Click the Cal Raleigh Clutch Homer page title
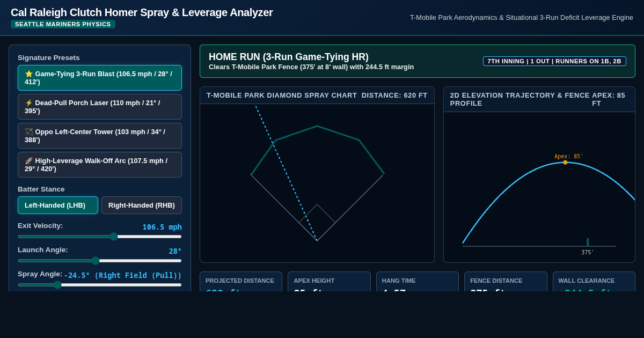Screen dimensions: 644x338 tap(142, 12)
